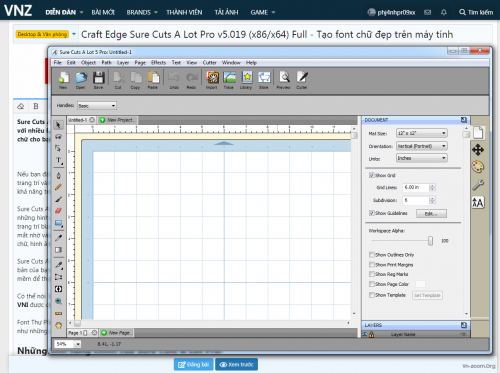Click the Đăng bài button
500x373 pixels.
click(194, 364)
